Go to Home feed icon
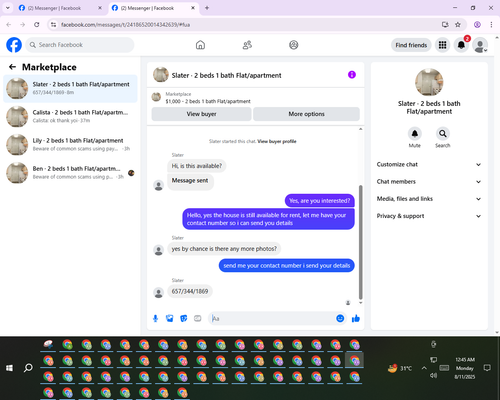The image size is (500, 400). [x=200, y=45]
